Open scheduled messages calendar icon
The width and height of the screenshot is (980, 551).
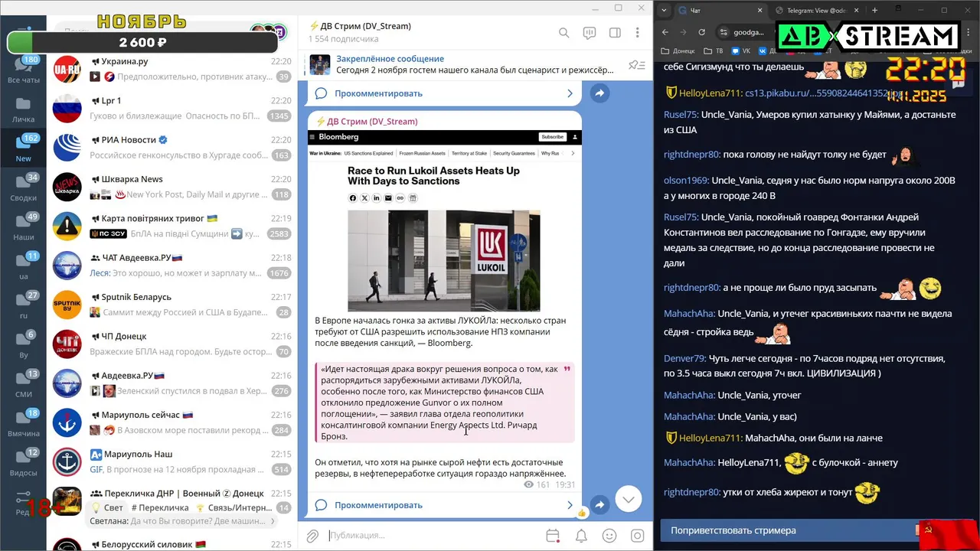point(553,536)
